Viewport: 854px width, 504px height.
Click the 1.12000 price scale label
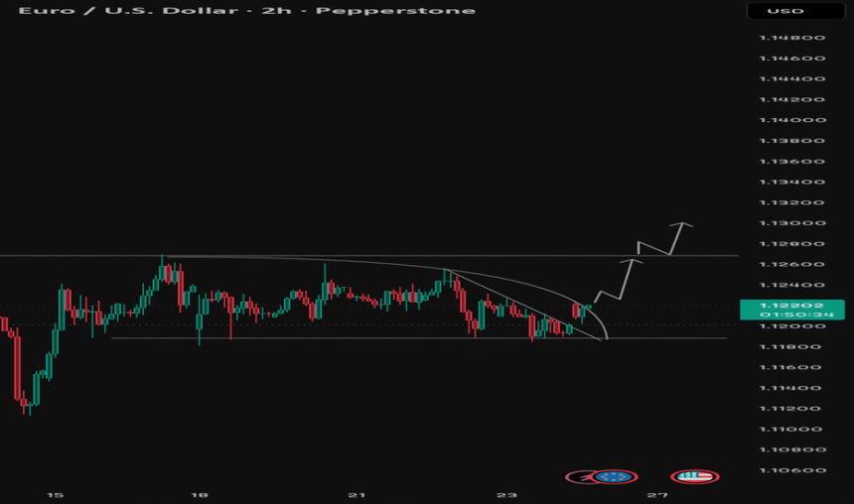[x=792, y=326]
